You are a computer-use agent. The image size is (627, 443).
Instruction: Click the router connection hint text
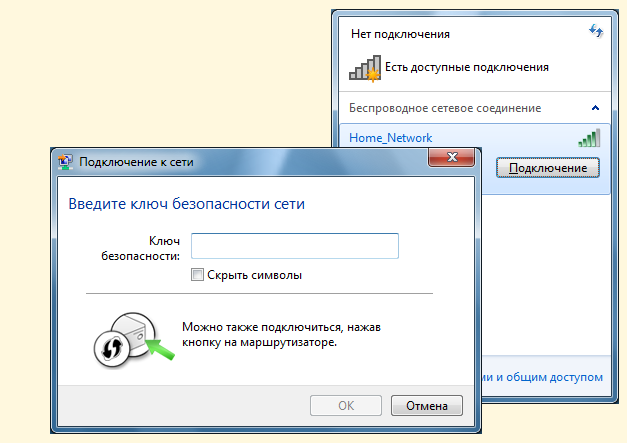[x=266, y=334]
